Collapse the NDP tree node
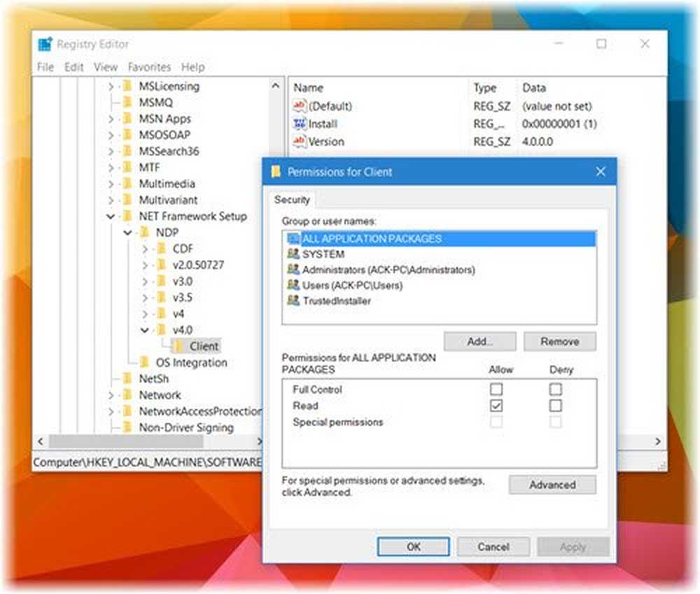Screen dimensions: 700x594 coord(127,233)
